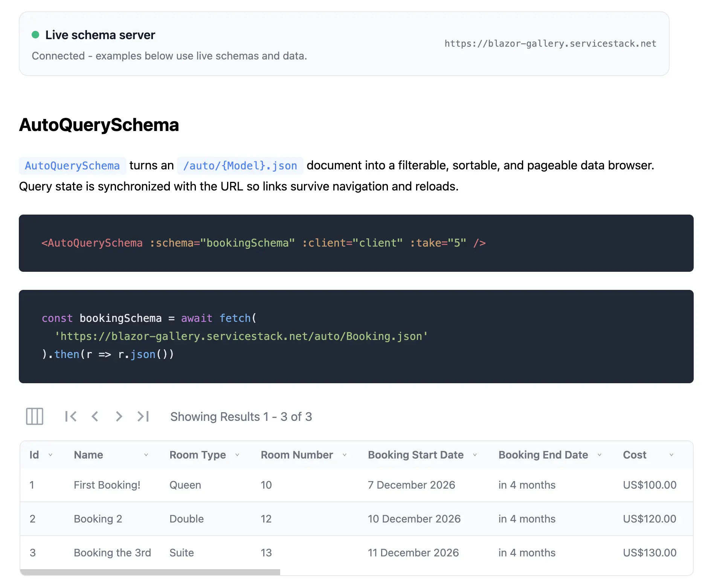Screen dimensions: 708x588
Task: Click the 11 December 2026 cell
Action: pos(414,553)
